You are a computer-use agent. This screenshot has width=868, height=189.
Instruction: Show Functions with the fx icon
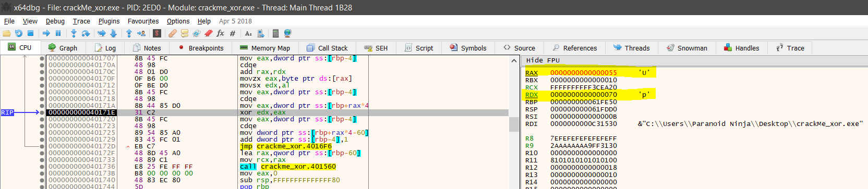click(x=220, y=33)
